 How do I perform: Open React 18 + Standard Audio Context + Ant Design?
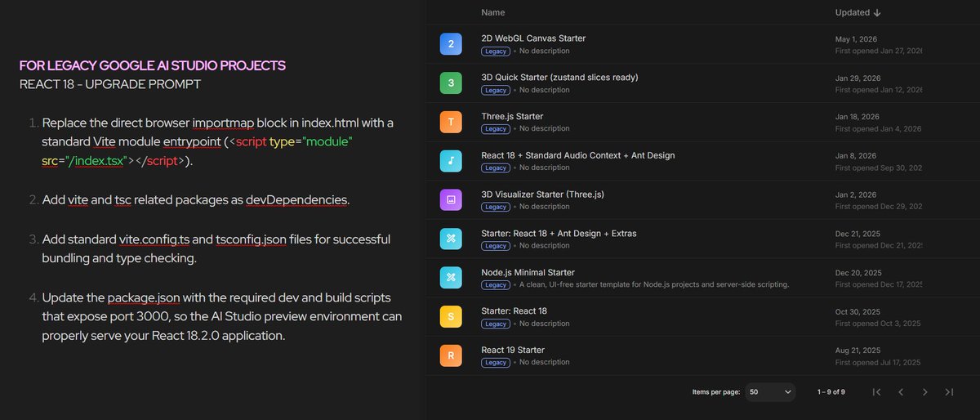point(578,155)
